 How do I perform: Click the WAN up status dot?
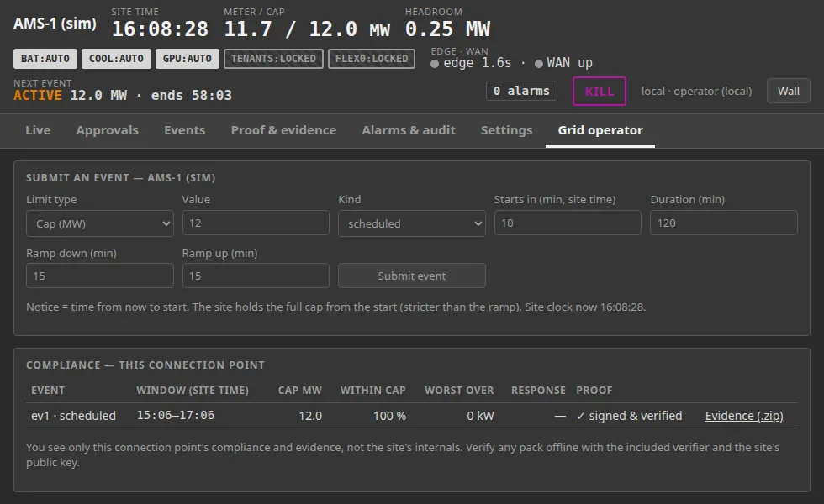tap(539, 64)
